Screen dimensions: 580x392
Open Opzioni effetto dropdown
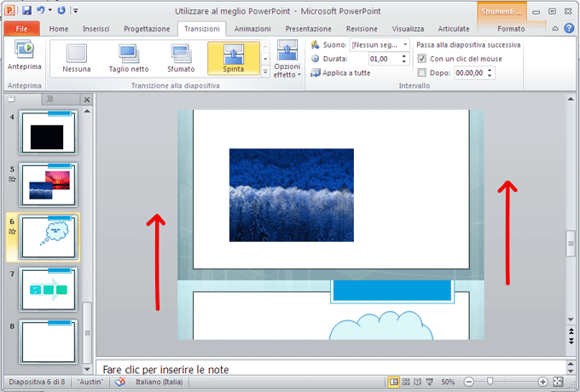287,59
